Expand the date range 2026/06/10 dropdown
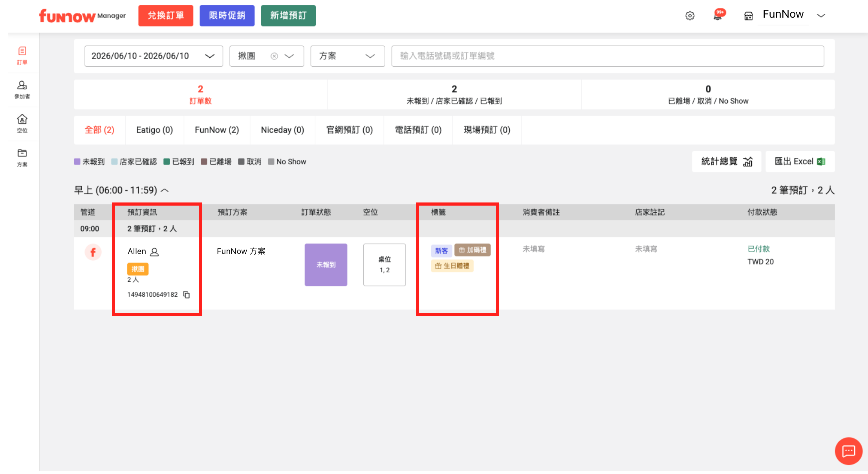The width and height of the screenshot is (868, 474). pos(154,56)
